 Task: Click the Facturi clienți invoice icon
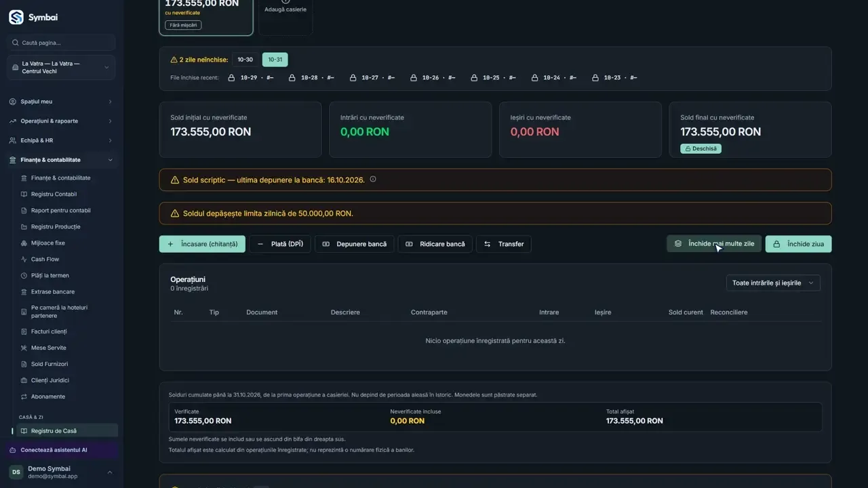pos(24,331)
